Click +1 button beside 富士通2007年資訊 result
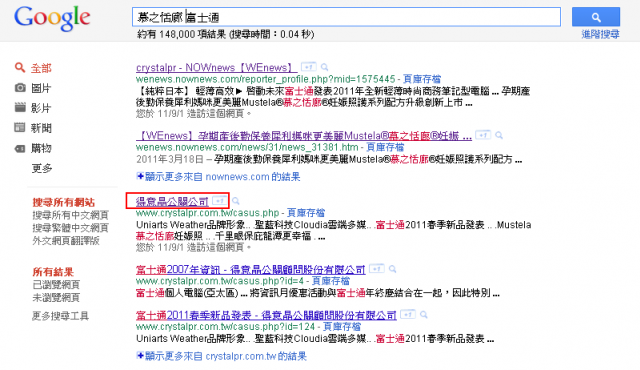This screenshot has width=640, height=370. pos(377,268)
